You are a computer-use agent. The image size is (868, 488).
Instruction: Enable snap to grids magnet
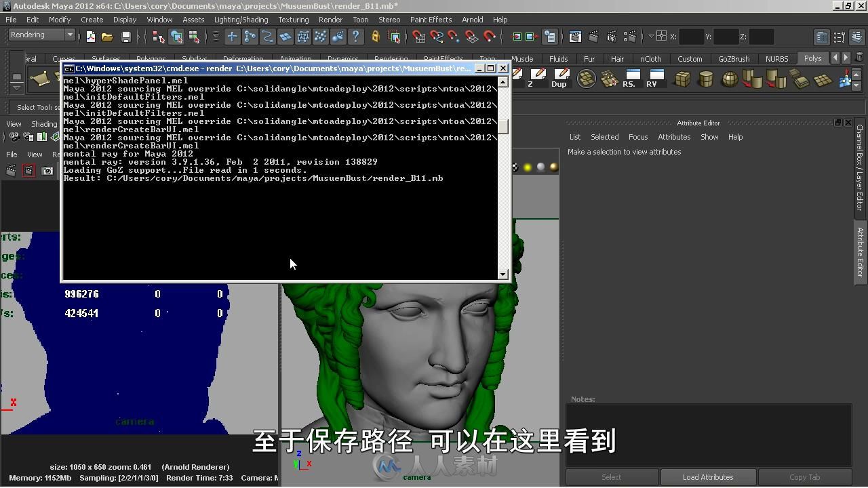(x=418, y=37)
